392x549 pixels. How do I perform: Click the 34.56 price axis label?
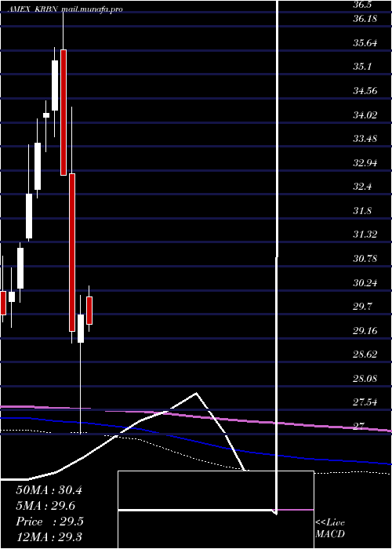click(x=365, y=91)
